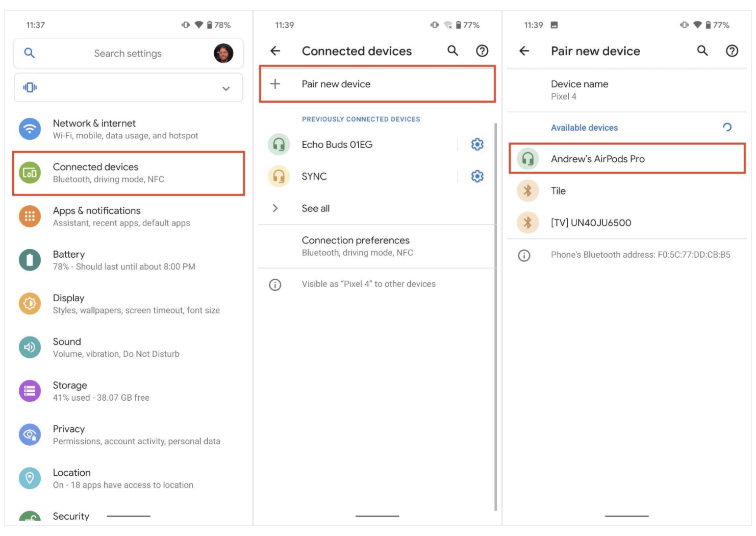756x536 pixels.
Task: Tap the profile avatar in search bar
Action: click(223, 53)
